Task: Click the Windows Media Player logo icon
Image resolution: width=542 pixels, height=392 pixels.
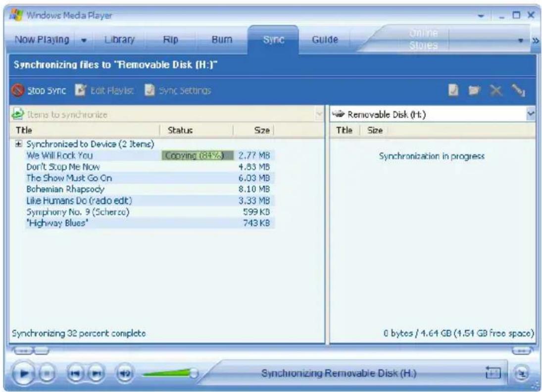Action: (16, 15)
